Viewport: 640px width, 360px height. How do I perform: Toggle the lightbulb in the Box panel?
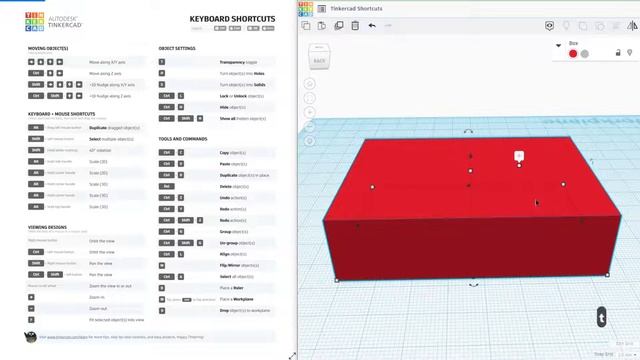[630, 53]
